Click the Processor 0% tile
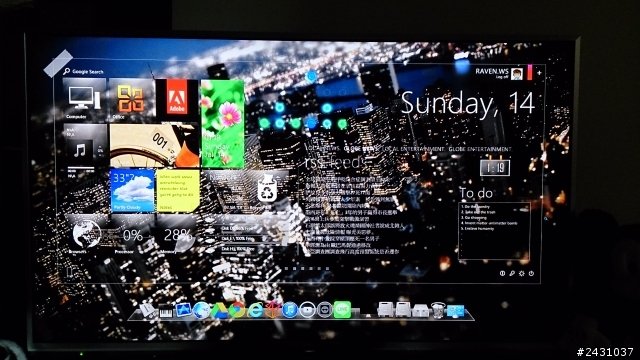Viewport: 640px width, 360px height. (x=132, y=236)
